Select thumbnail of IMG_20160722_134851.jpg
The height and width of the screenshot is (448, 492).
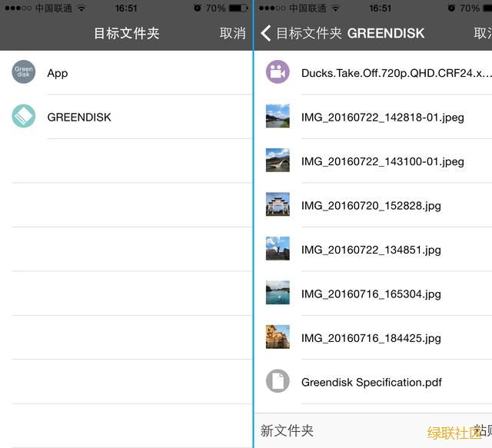click(278, 249)
